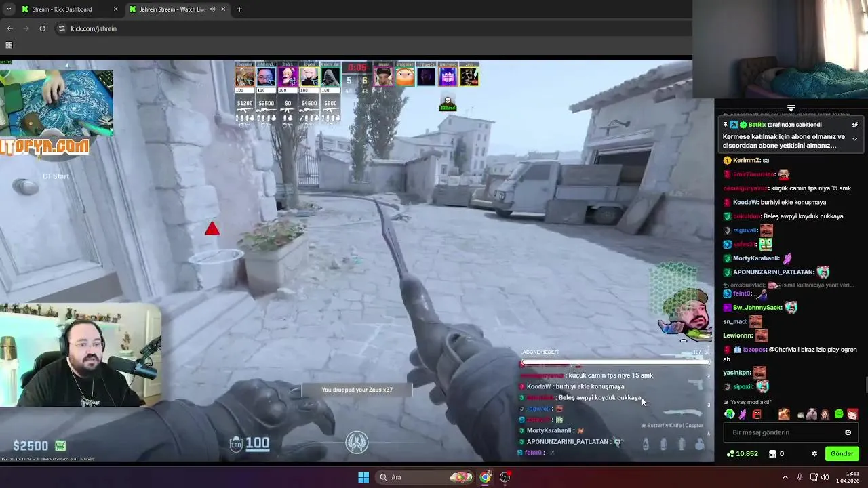868x488 pixels.
Task: Click the chat panel scrollbar
Action: coord(865,385)
